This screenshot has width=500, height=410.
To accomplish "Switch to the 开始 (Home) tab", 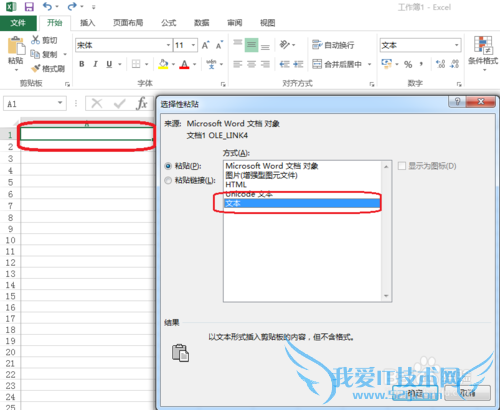I will 55,23.
